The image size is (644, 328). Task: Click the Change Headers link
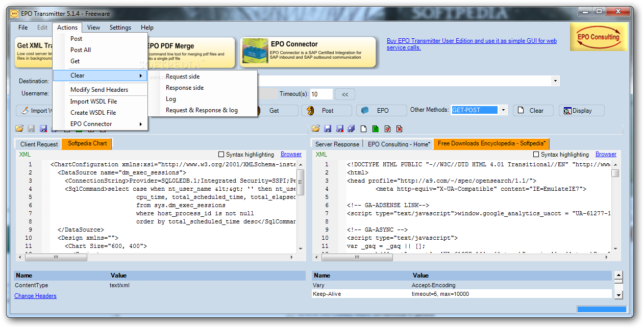(35, 296)
